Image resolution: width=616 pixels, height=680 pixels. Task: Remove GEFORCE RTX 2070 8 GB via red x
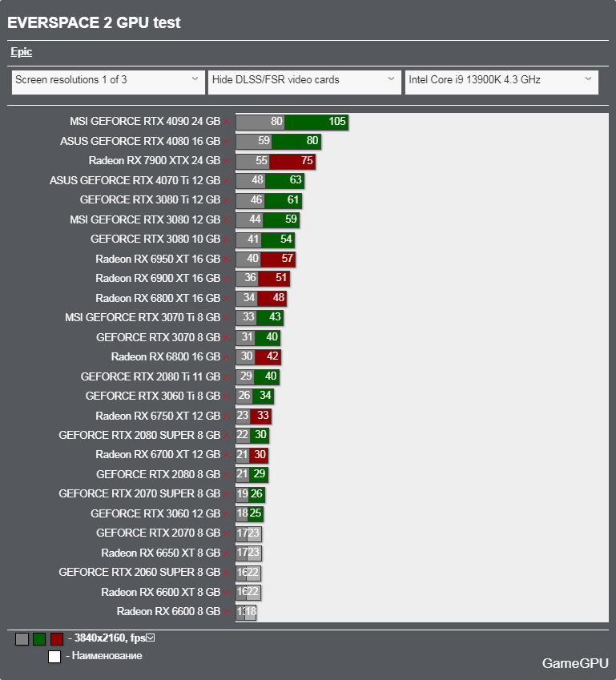(x=226, y=534)
